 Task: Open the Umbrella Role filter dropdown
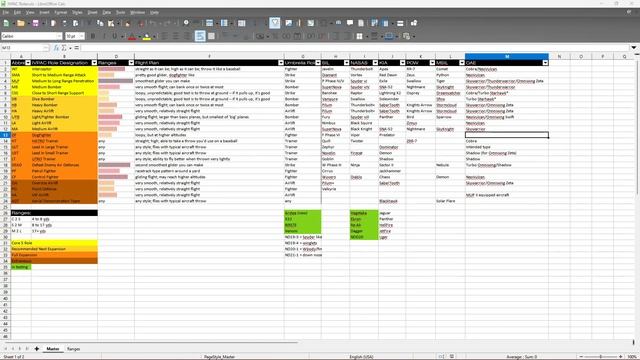pos(318,63)
